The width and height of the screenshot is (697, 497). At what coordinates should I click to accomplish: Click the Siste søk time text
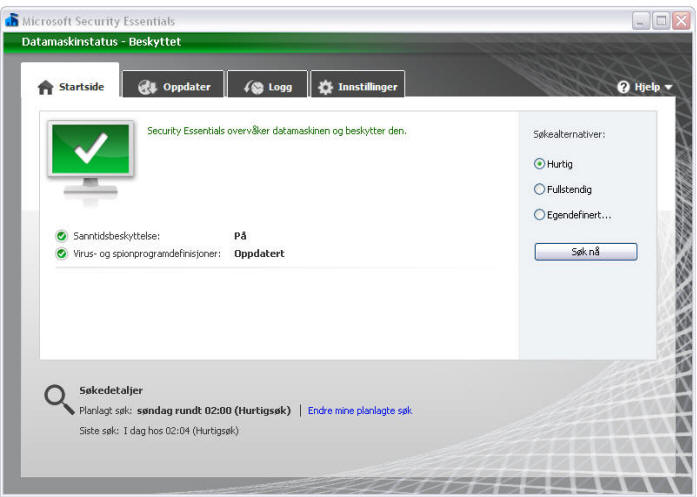pyautogui.click(x=181, y=430)
